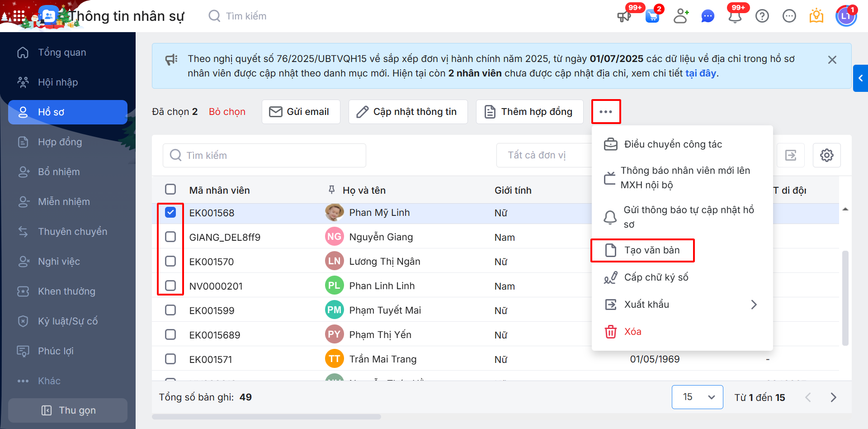Choose Cấp chữ ký số menu item
This screenshot has height=429, width=868.
[682, 277]
